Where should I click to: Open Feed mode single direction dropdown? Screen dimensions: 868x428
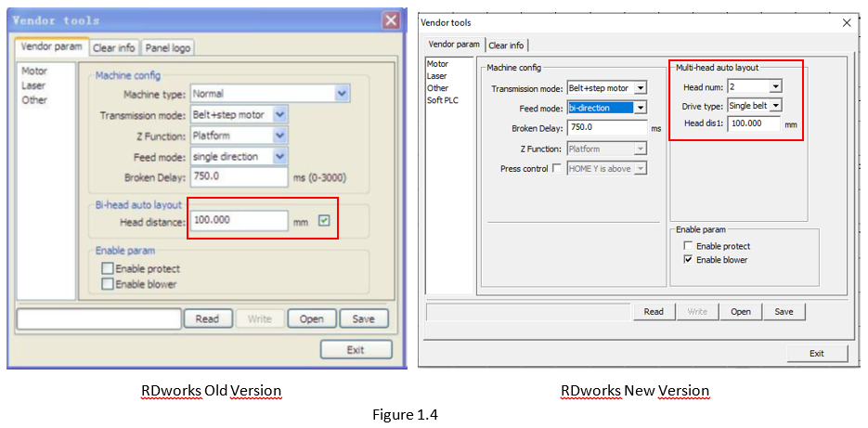tap(240, 157)
